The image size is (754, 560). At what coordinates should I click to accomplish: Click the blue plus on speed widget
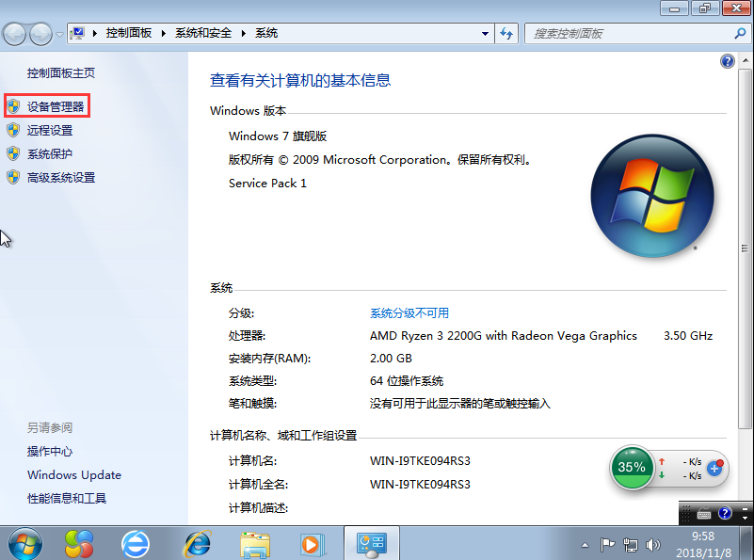coord(714,468)
